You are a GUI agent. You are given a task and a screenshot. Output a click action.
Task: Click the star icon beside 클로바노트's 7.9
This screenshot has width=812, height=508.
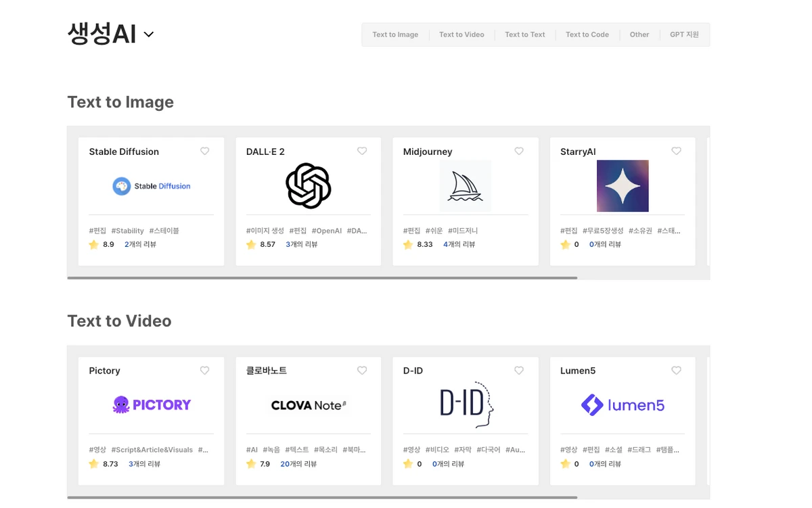click(x=251, y=464)
